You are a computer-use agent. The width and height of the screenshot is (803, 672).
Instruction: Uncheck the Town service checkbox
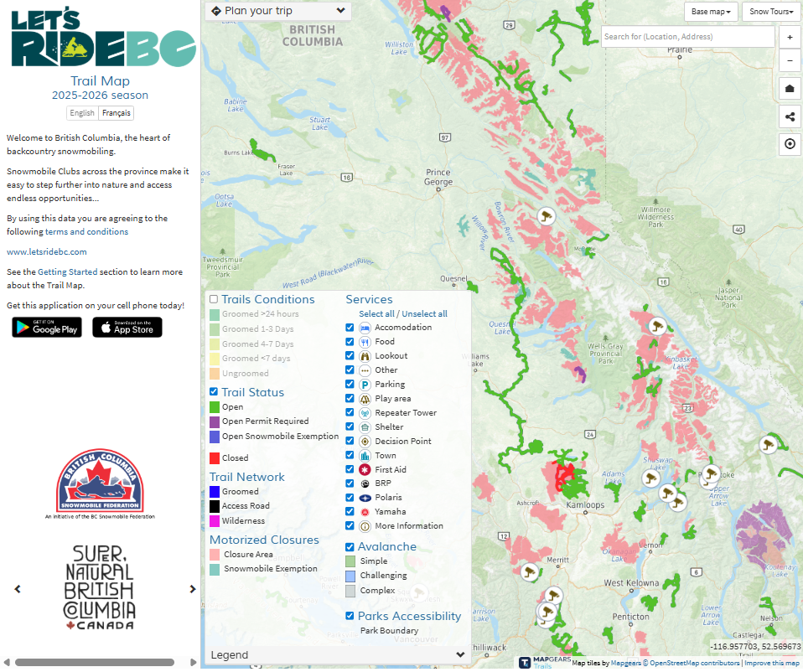pyautogui.click(x=350, y=456)
